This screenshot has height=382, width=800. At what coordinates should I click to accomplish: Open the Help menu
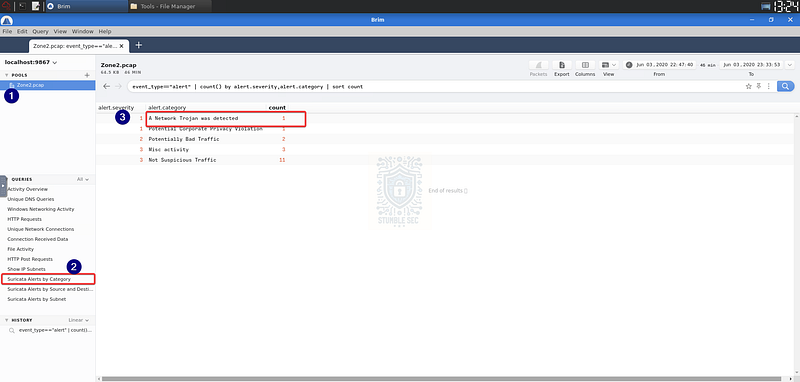pos(105,31)
